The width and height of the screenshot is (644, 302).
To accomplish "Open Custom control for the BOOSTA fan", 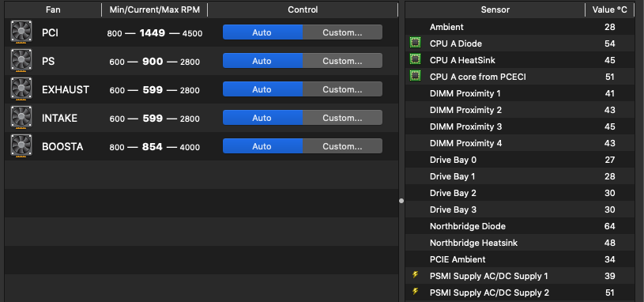I will pyautogui.click(x=342, y=146).
